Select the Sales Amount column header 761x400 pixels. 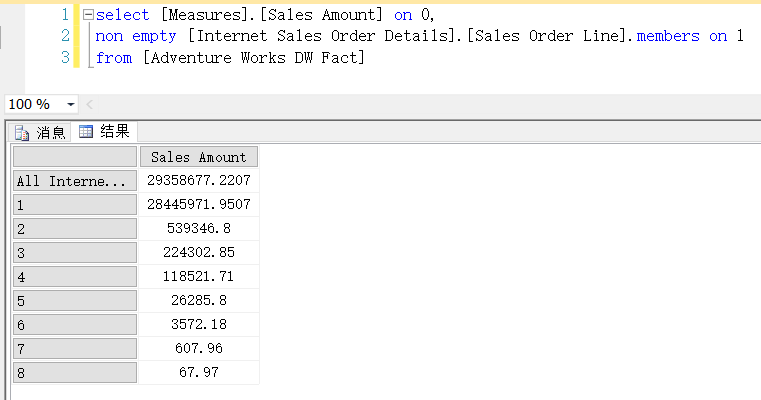click(199, 157)
